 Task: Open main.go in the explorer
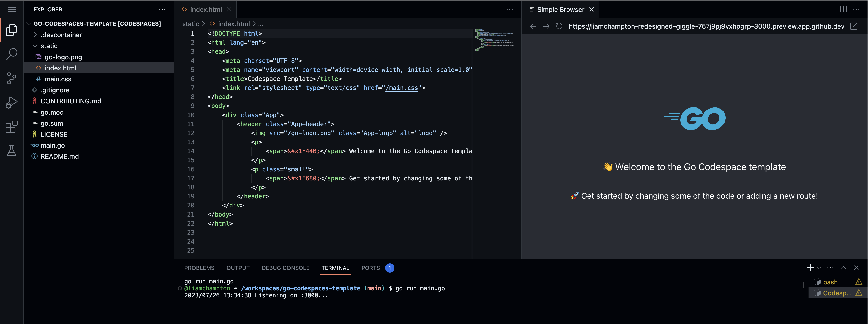coord(53,145)
